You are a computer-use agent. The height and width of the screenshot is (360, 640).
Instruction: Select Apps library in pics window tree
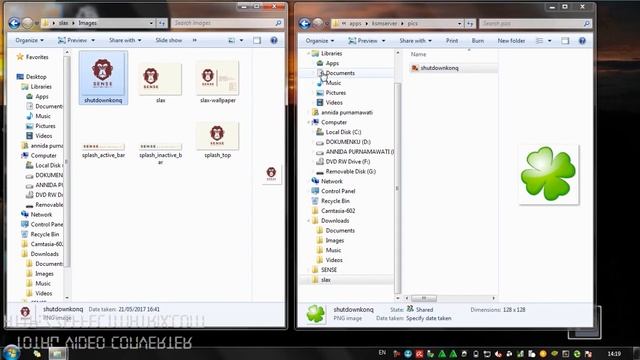click(328, 63)
